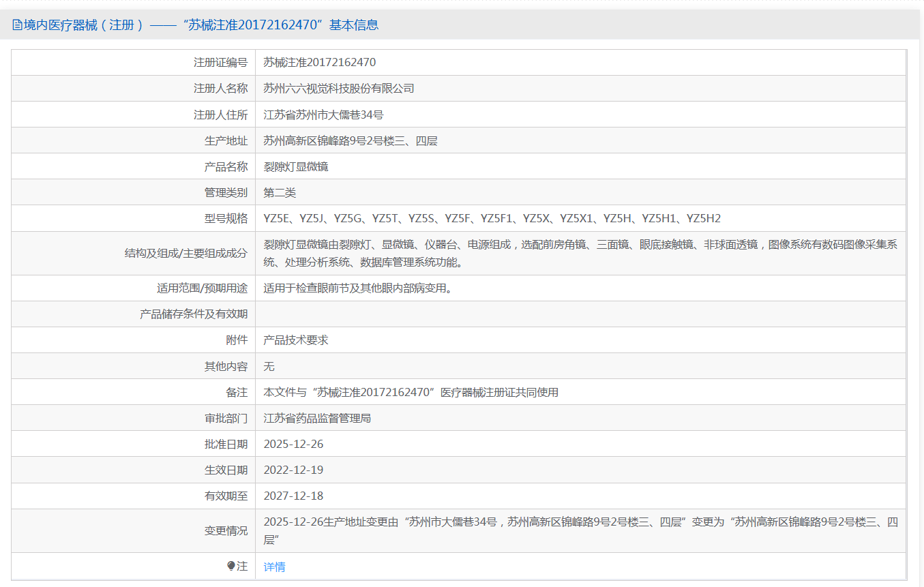Image resolution: width=924 pixels, height=587 pixels.
Task: Select the value in the 生产地址 row
Action: pos(351,140)
